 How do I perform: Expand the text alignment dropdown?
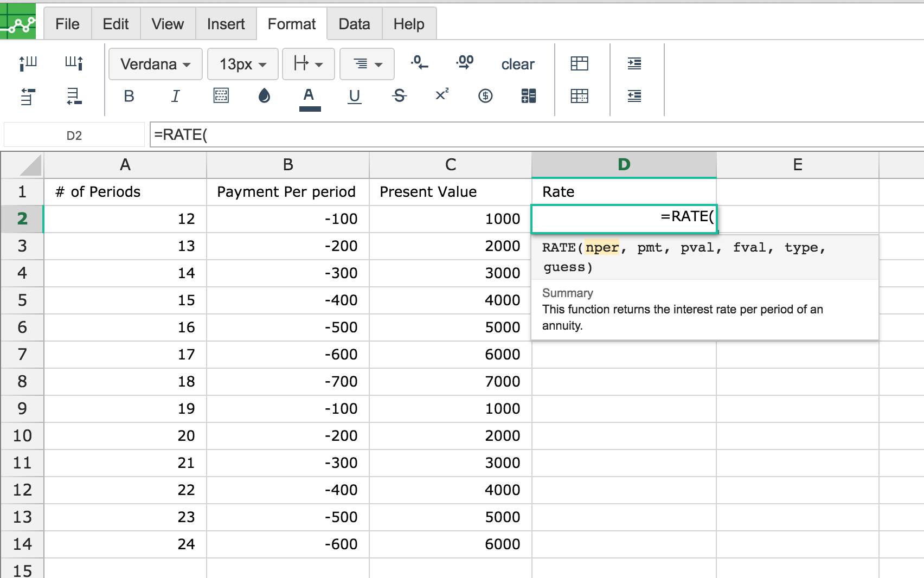tap(367, 64)
